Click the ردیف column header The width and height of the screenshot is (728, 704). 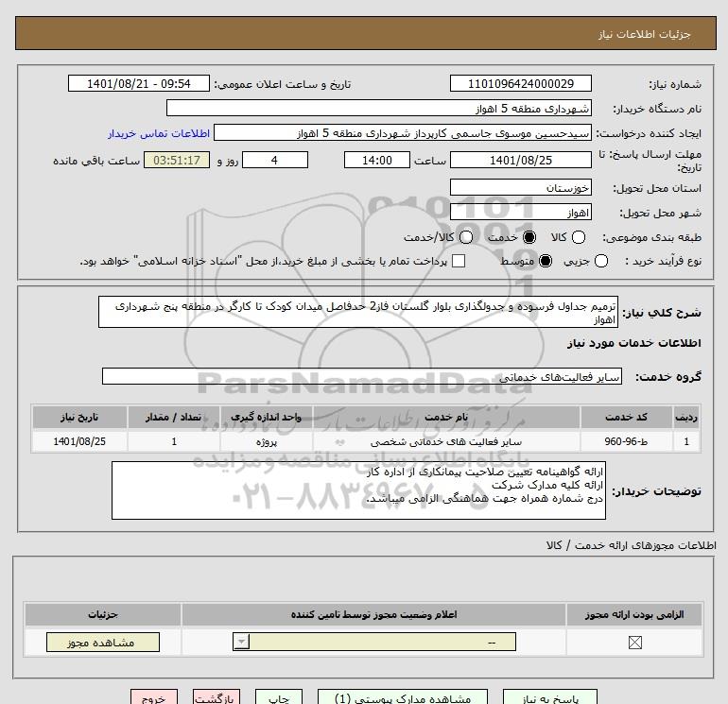tap(686, 417)
